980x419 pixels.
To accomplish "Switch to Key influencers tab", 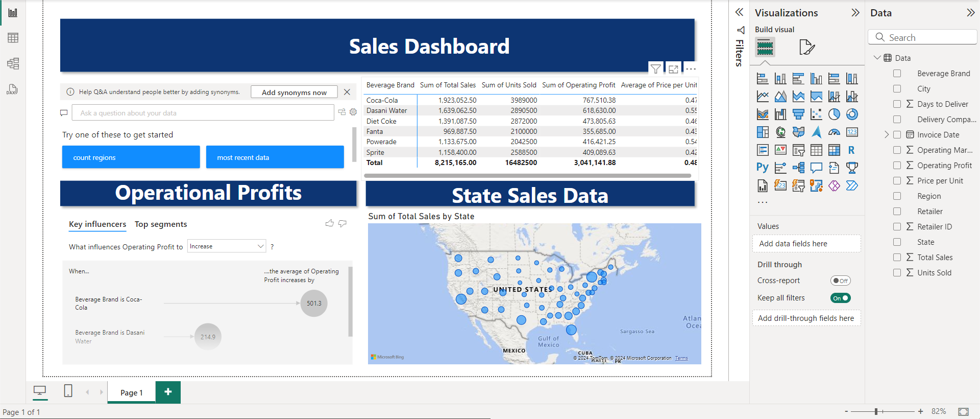I will pyautogui.click(x=97, y=224).
